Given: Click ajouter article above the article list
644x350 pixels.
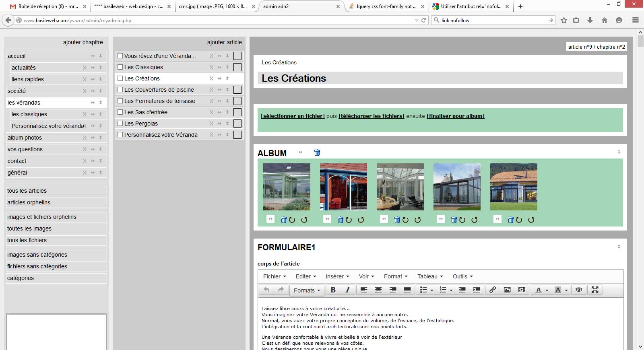Looking at the screenshot, I should coord(225,42).
